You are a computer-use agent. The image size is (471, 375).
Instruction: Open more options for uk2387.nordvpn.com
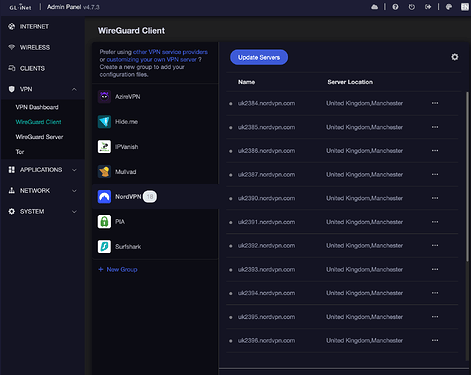(x=435, y=174)
